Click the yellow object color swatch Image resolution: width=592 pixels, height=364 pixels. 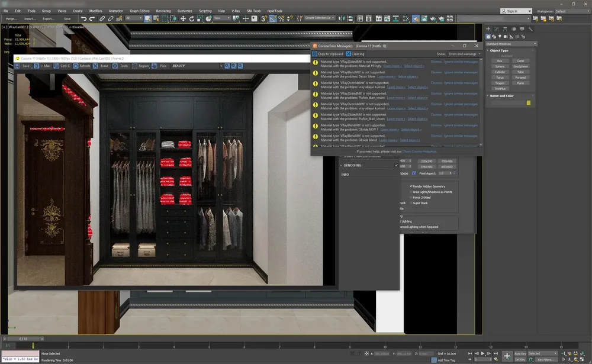(x=529, y=103)
